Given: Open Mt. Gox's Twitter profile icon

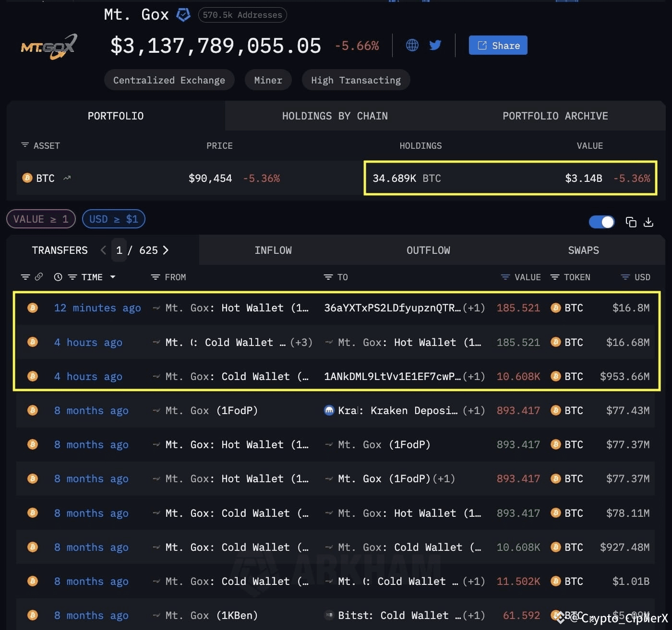Looking at the screenshot, I should [x=435, y=45].
